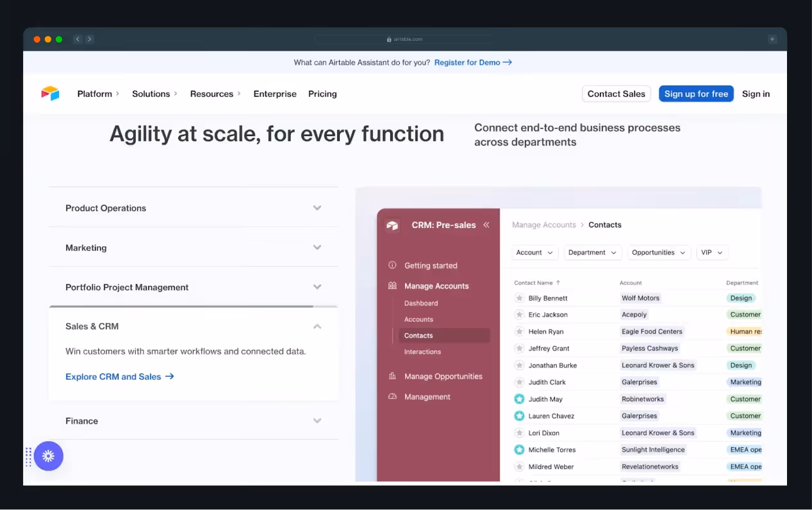Open Solutions menu
Image resolution: width=812 pixels, height=510 pixels.
[x=154, y=94]
